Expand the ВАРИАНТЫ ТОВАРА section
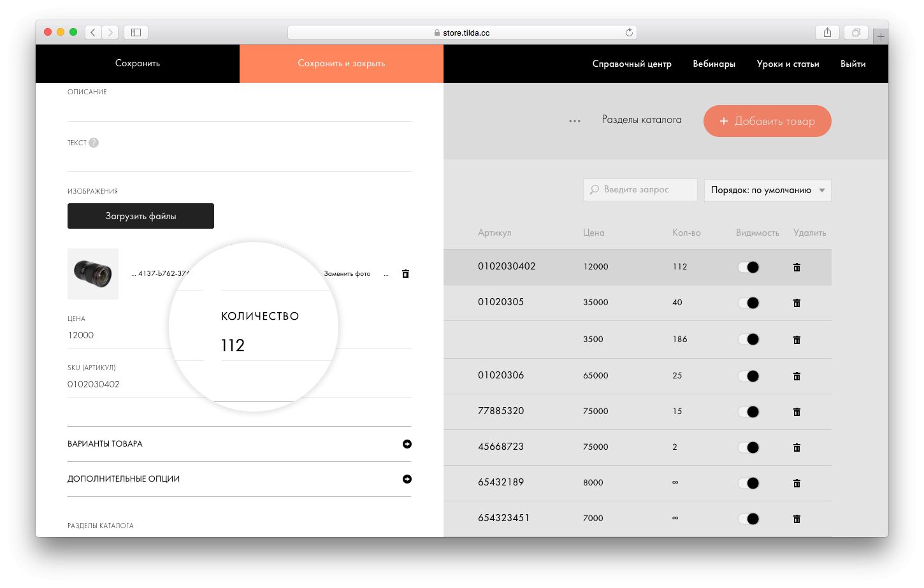924x588 pixels. [x=239, y=444]
